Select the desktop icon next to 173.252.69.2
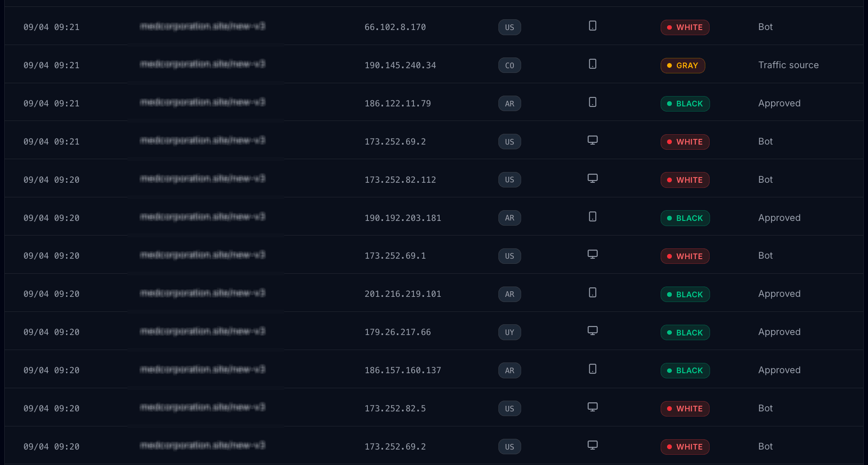The width and height of the screenshot is (868, 465). click(593, 140)
